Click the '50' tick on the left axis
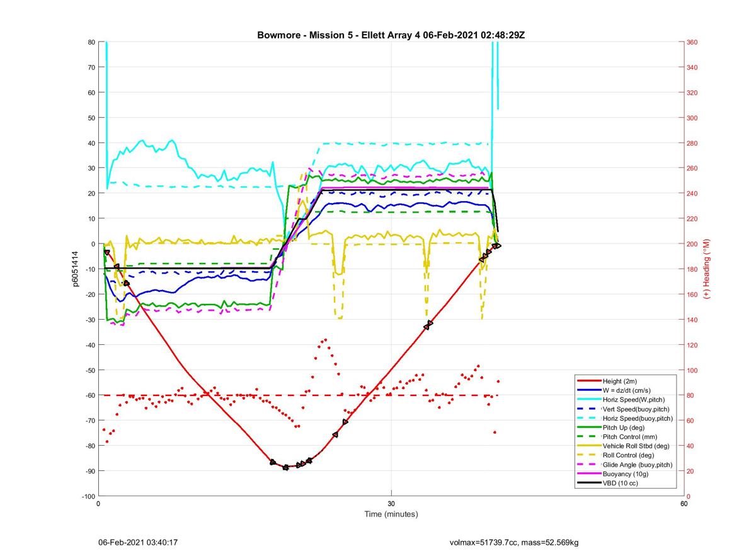Image resolution: width=756 pixels, height=558 pixels. (x=91, y=118)
